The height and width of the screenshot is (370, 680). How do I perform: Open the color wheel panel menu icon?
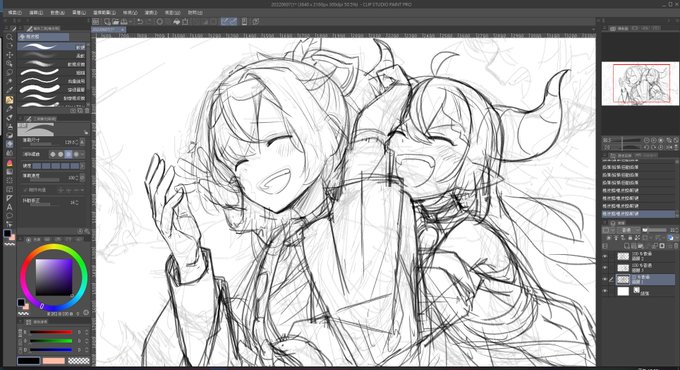point(20,239)
